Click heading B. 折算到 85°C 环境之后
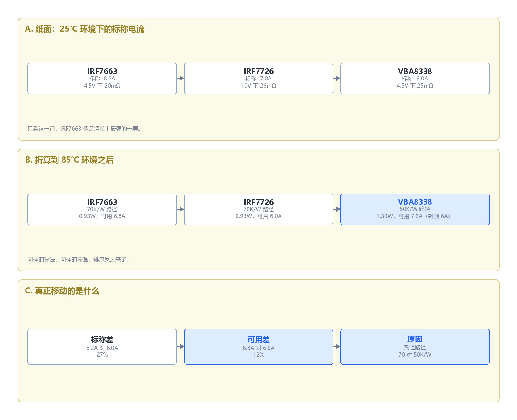 [x=69, y=160]
